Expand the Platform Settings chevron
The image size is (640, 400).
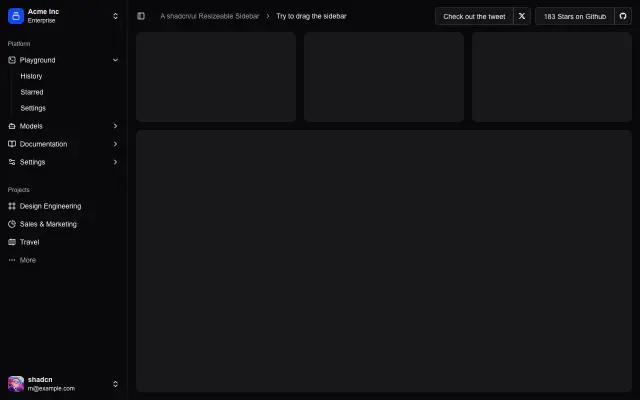click(116, 162)
